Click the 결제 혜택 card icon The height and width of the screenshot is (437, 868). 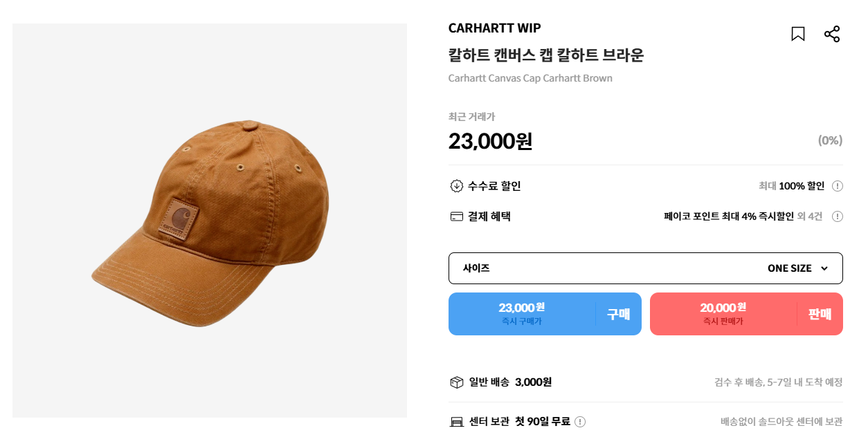pos(456,216)
